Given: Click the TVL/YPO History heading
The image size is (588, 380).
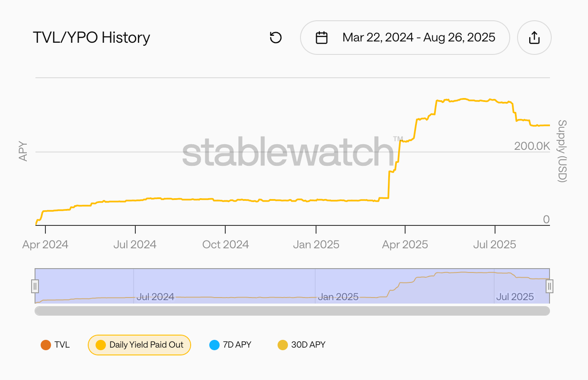Looking at the screenshot, I should 91,38.
